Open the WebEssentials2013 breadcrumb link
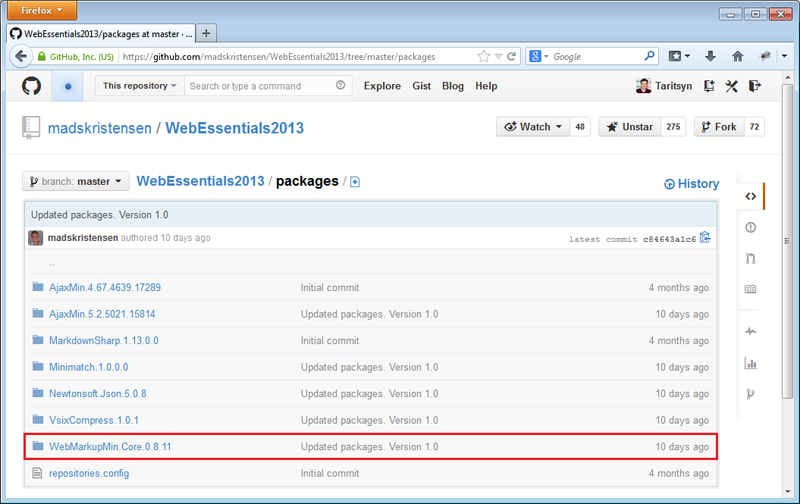800x504 pixels. [201, 181]
